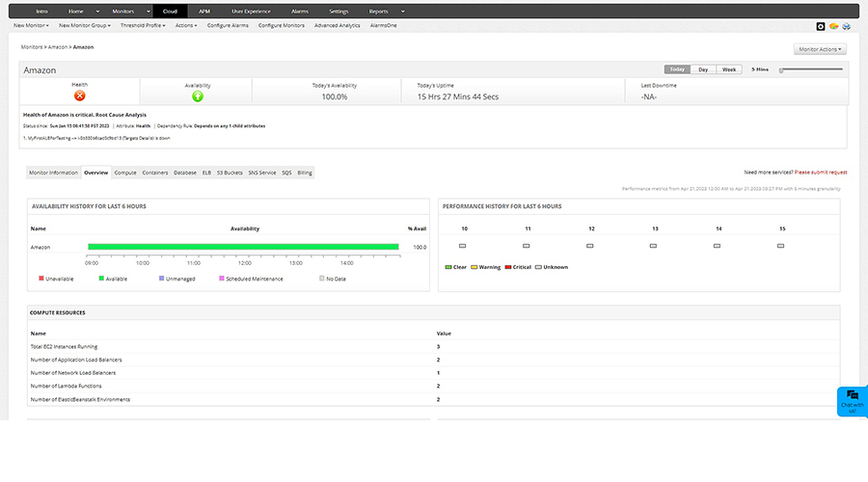Image resolution: width=868 pixels, height=482 pixels.
Task: Select the Day time range
Action: 703,69
